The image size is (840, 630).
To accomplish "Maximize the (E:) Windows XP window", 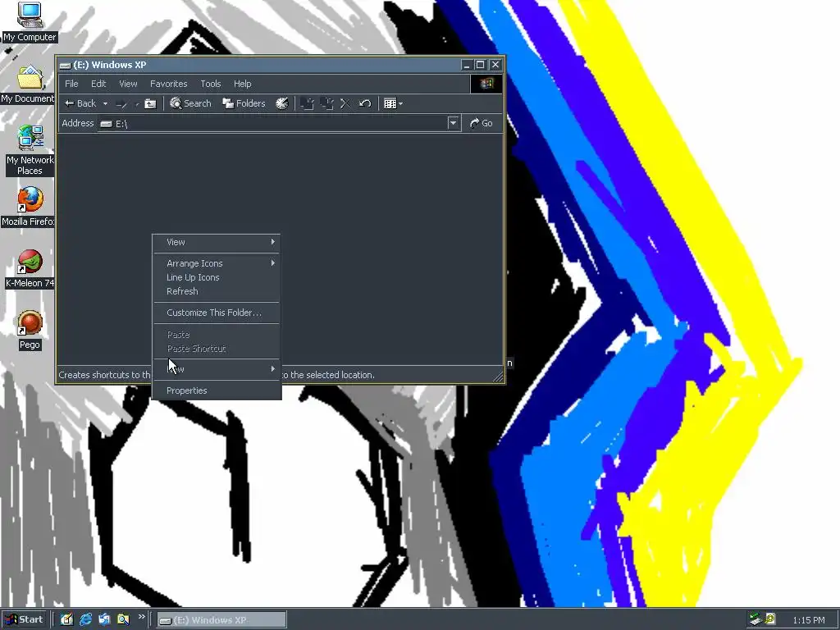I will [481, 65].
